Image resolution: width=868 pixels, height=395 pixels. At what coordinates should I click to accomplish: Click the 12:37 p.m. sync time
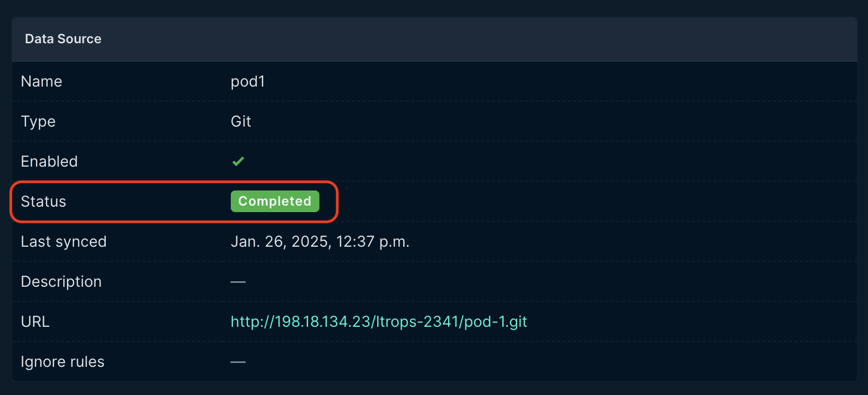[373, 241]
